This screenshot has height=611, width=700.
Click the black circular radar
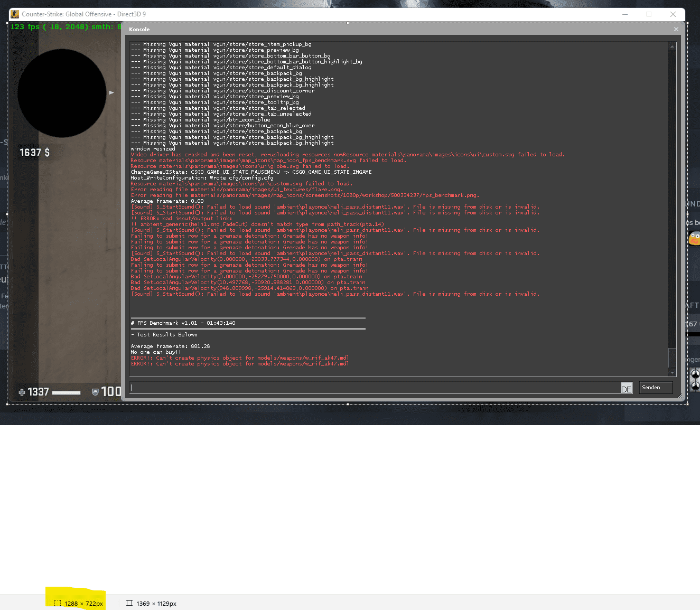point(62,93)
